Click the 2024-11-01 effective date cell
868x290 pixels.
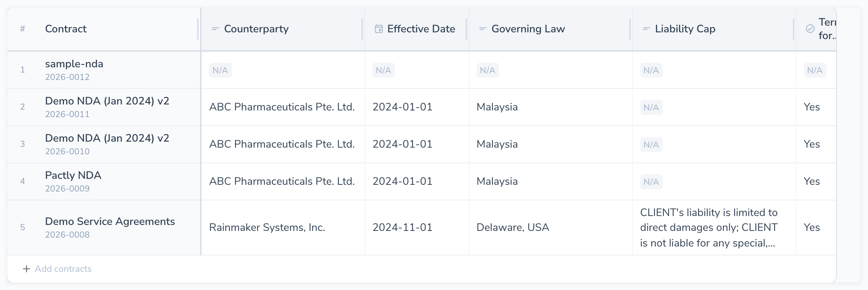point(402,228)
